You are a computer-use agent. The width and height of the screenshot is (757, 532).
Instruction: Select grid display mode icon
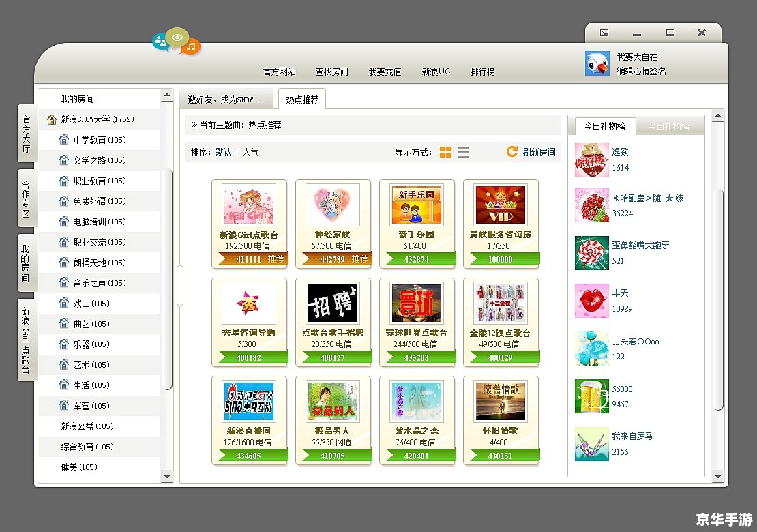tap(445, 152)
